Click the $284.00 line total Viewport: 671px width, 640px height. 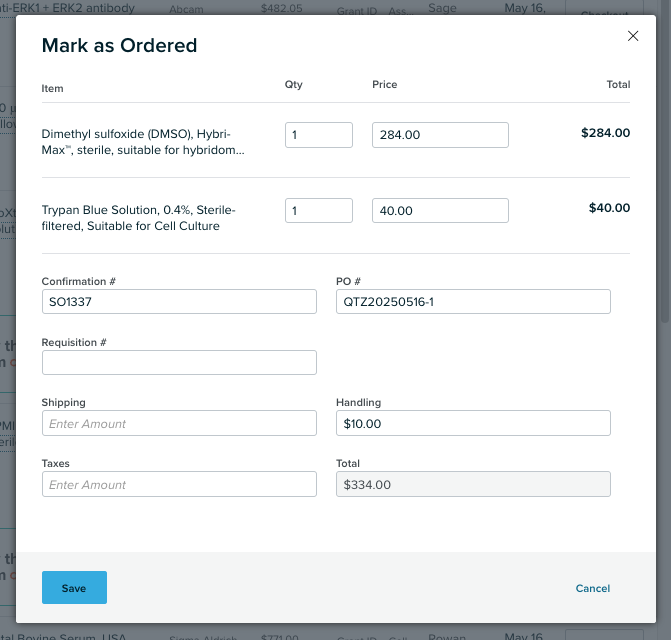[605, 133]
